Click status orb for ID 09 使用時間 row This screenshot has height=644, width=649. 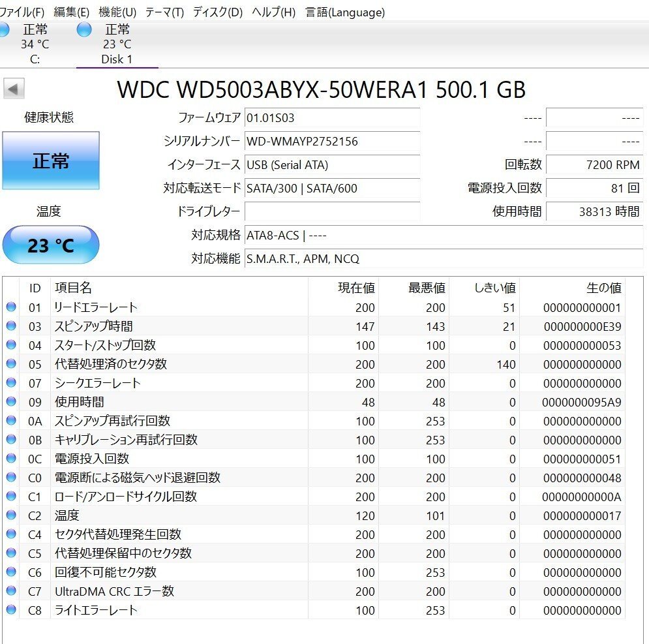coord(11,401)
